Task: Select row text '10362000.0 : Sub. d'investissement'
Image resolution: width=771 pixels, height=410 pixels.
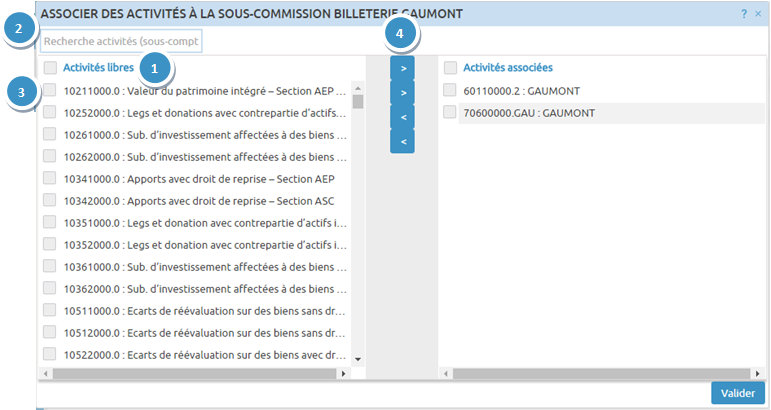Action: [205, 289]
